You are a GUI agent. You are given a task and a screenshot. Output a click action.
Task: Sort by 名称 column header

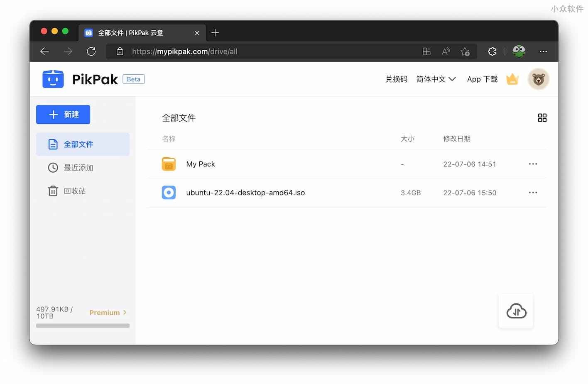point(169,139)
